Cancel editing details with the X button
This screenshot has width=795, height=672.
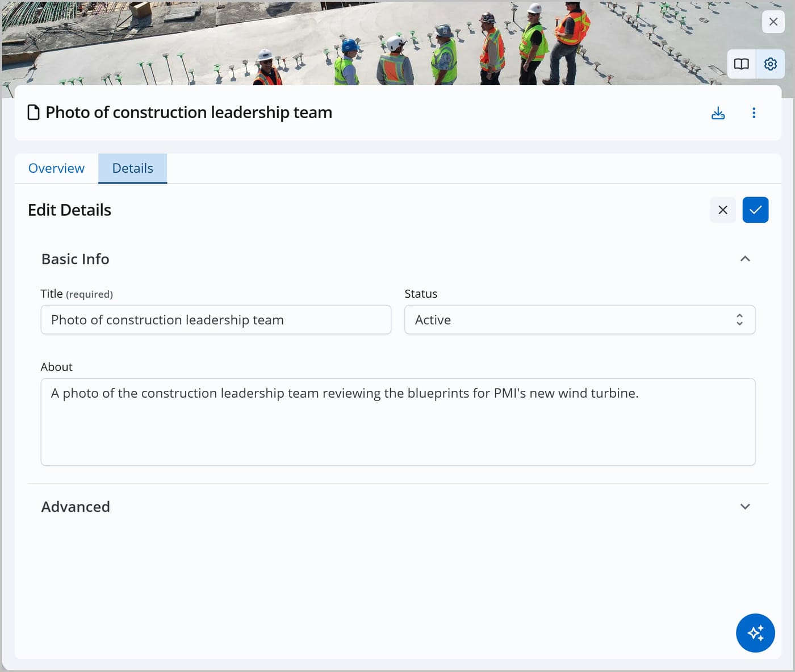[x=722, y=210]
